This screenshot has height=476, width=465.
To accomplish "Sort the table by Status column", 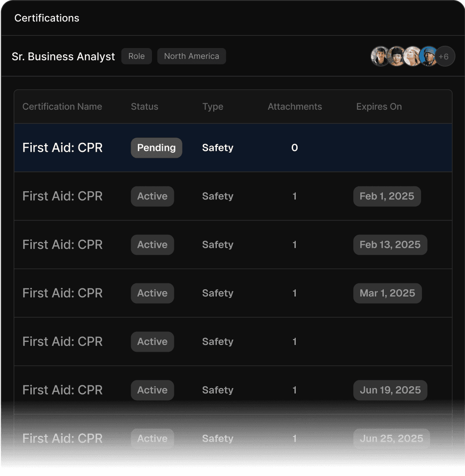I will [x=144, y=107].
